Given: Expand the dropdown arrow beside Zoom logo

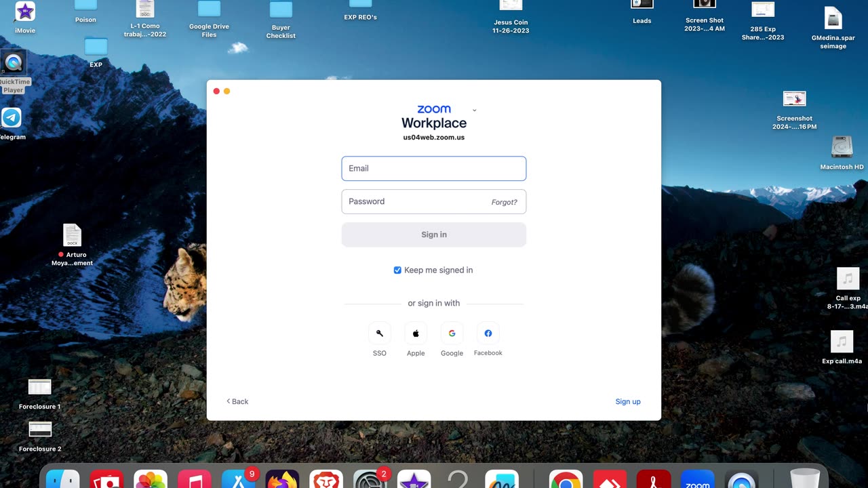Looking at the screenshot, I should coord(474,110).
